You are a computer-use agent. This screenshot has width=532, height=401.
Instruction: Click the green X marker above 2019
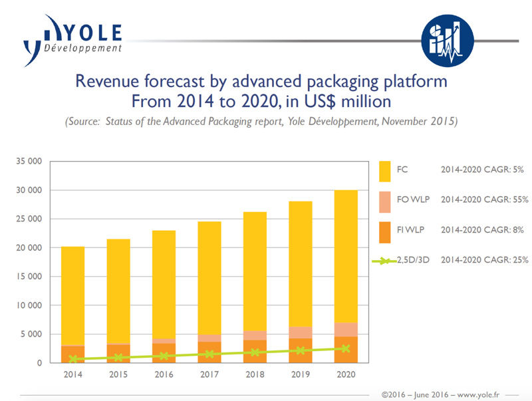tap(300, 350)
